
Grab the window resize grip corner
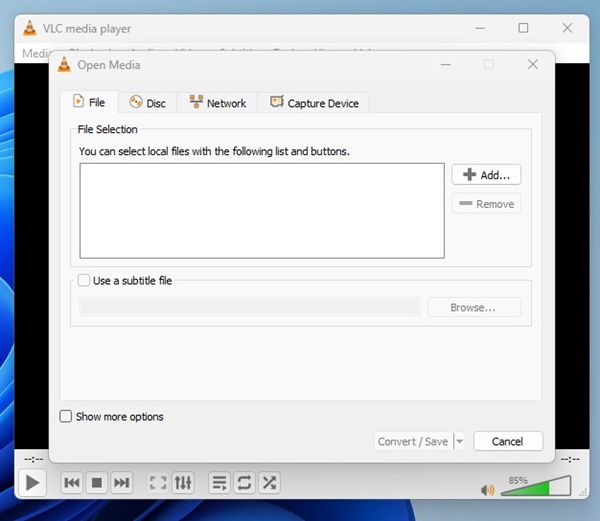pyautogui.click(x=584, y=493)
